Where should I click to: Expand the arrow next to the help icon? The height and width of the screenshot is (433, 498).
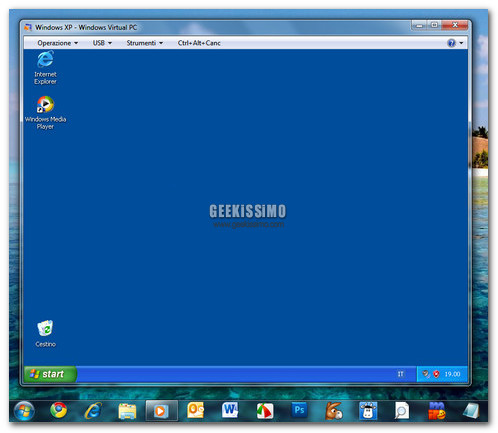coord(461,43)
